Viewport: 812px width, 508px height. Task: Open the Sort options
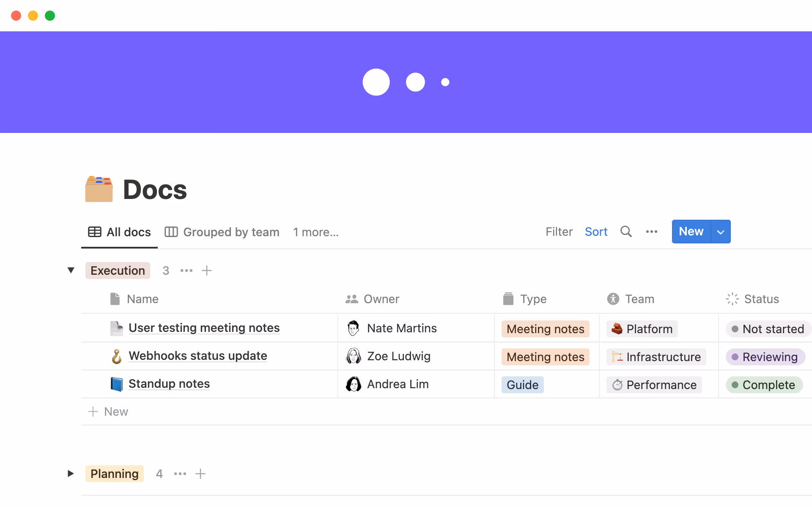coord(596,232)
